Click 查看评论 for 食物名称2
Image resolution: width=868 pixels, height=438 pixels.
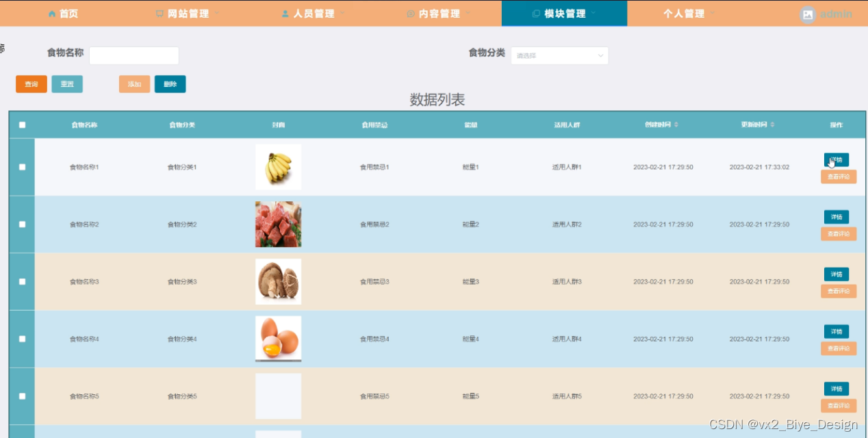pyautogui.click(x=839, y=234)
